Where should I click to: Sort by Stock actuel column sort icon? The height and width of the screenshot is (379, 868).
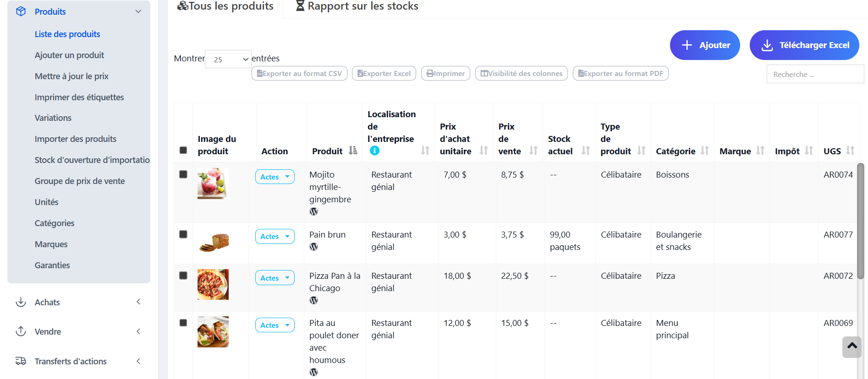[586, 151]
